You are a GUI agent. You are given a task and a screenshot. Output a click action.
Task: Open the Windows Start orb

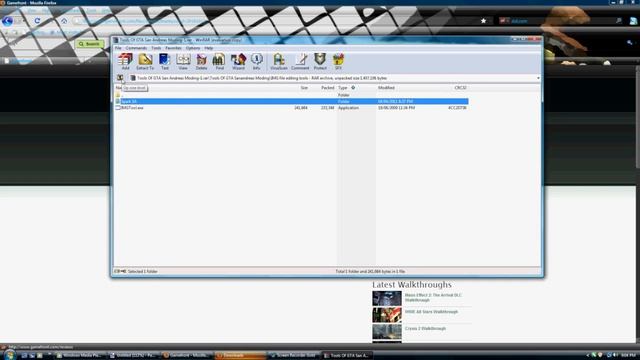pos(9,355)
